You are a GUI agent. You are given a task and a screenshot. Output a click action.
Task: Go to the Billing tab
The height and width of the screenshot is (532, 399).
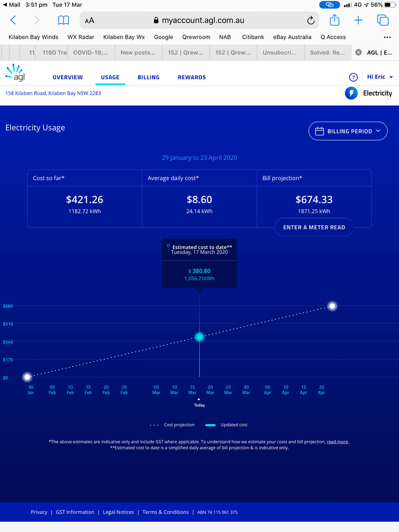coord(149,77)
